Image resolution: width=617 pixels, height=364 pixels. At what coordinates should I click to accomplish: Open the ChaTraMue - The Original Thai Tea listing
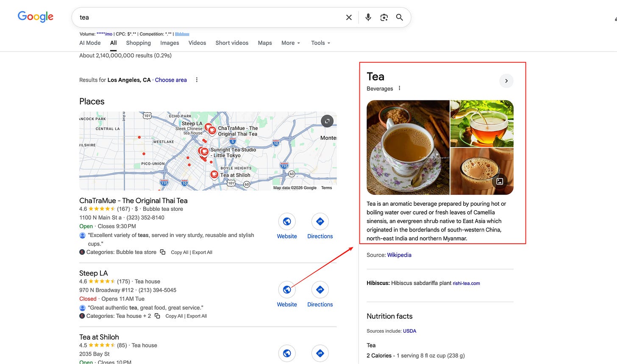click(133, 201)
